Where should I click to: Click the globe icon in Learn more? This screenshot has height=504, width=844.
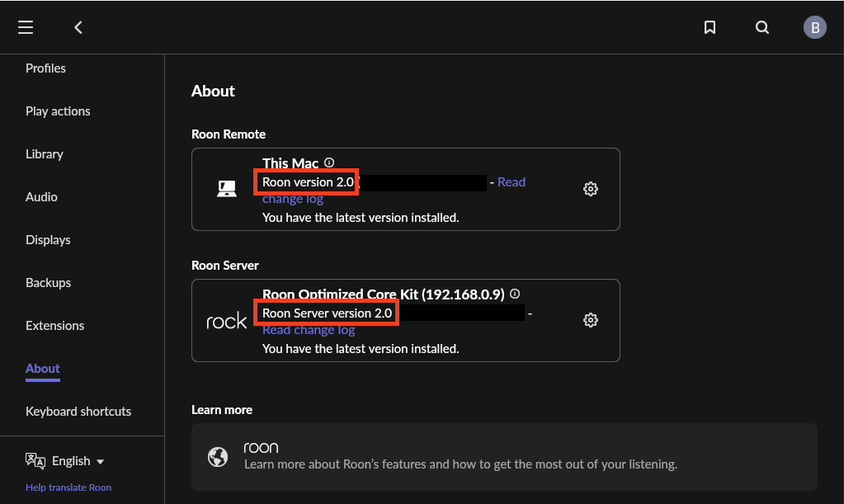pyautogui.click(x=218, y=457)
